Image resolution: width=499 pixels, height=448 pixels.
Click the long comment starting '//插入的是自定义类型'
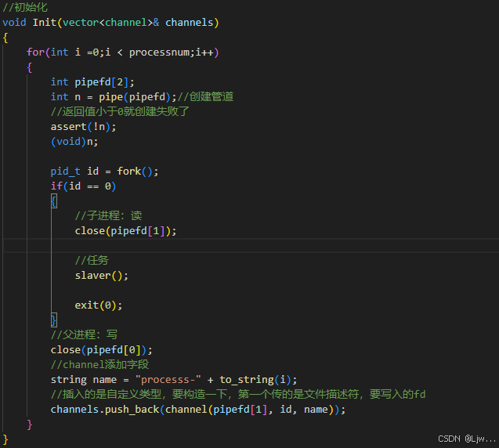(x=238, y=395)
